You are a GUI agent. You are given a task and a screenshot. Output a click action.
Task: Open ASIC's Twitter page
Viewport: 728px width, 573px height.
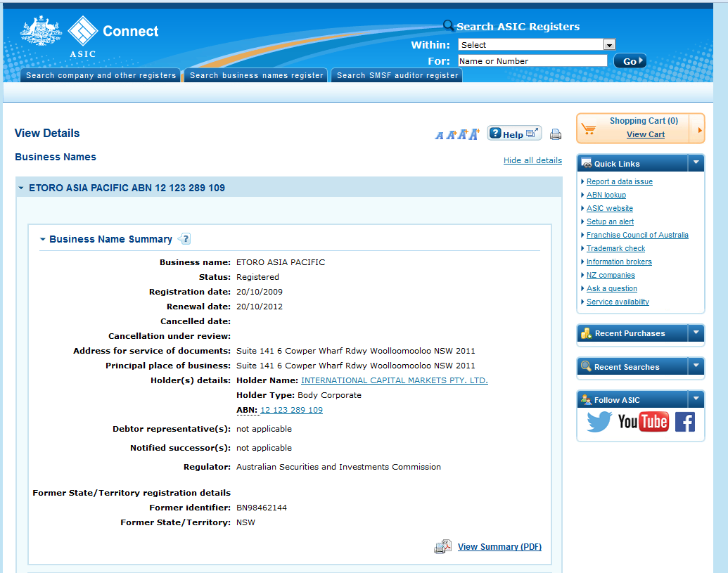599,422
